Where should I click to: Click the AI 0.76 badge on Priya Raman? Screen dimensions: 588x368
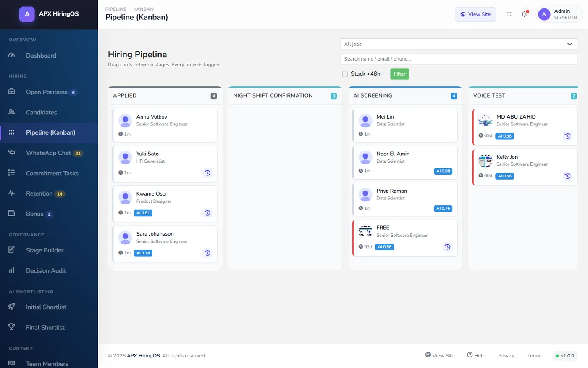[443, 208]
